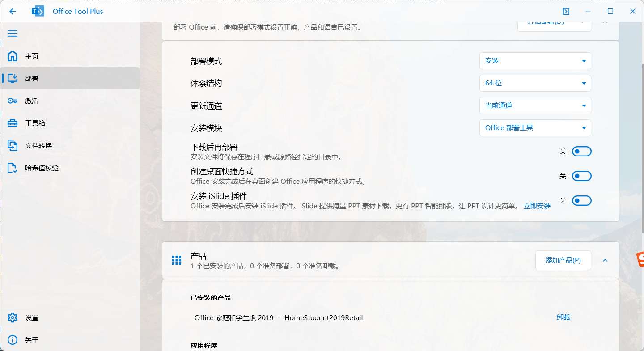Open the 主页 page
Viewport: 644px width, 351px height.
coord(70,56)
